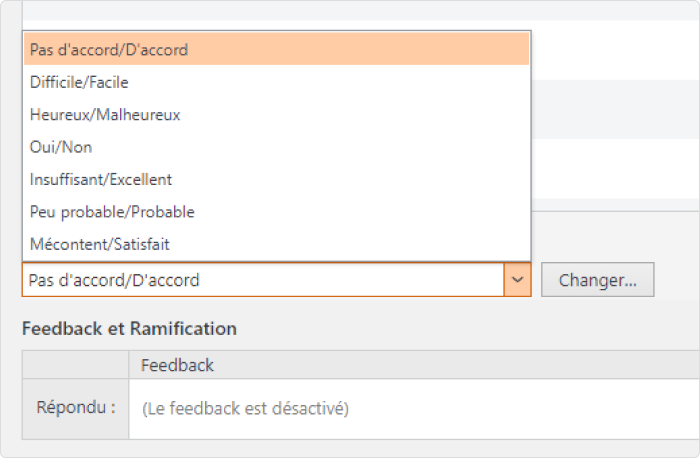Click the white panel above the dropdown list

[350, 10]
